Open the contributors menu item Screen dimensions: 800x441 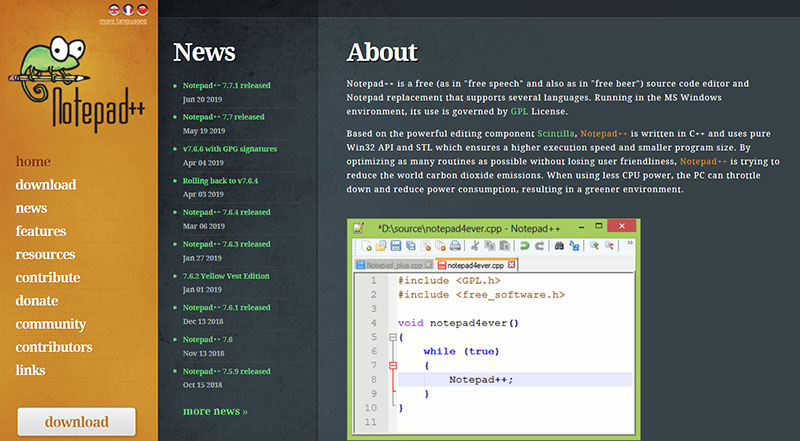(54, 347)
